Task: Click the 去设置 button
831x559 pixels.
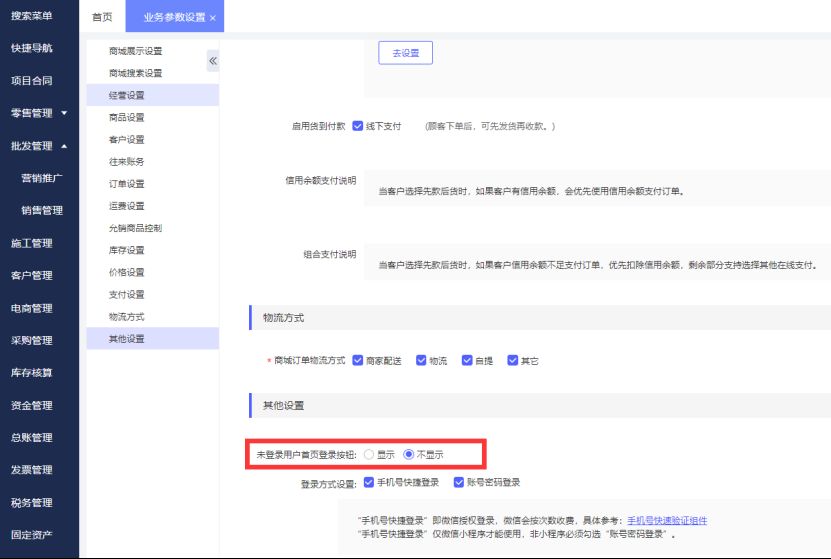Action: pyautogui.click(x=405, y=52)
